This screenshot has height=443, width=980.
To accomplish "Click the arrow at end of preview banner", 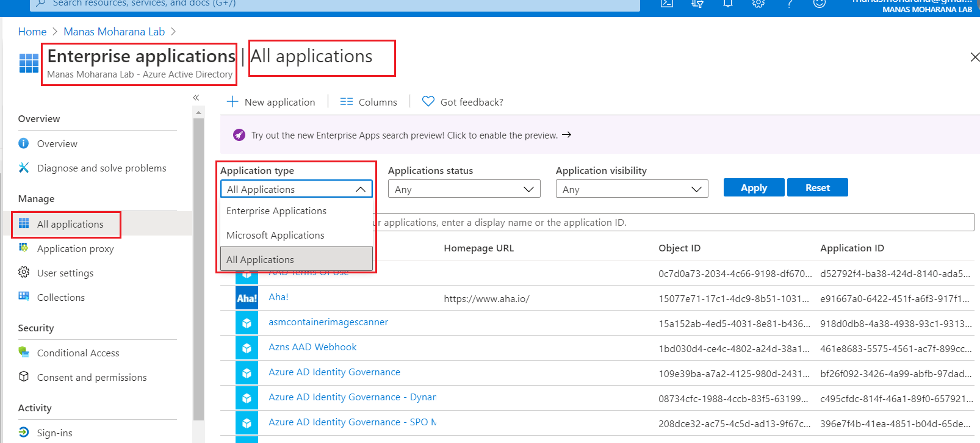I will tap(567, 135).
